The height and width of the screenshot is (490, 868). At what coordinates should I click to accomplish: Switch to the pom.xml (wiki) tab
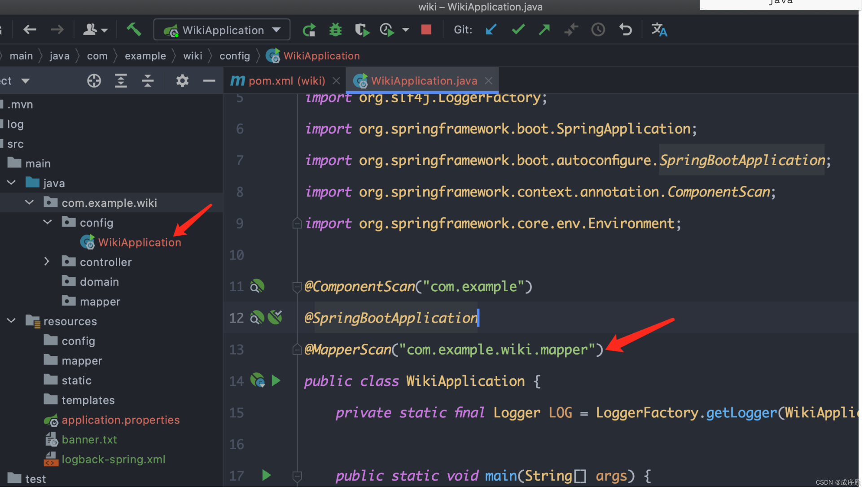pyautogui.click(x=287, y=81)
